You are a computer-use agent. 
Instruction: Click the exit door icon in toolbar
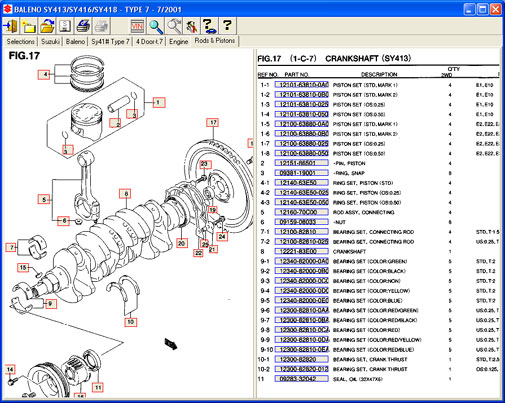coord(10,26)
